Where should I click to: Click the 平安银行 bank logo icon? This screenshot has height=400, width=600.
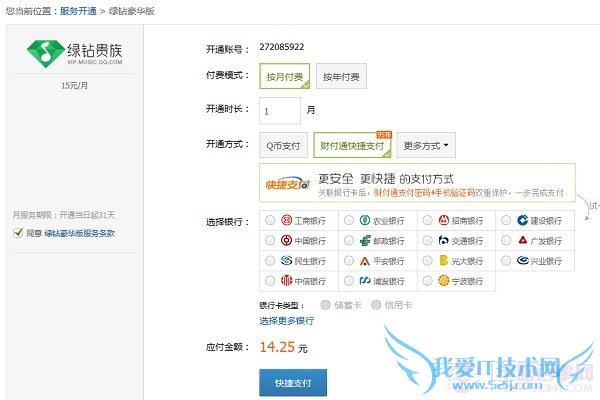point(365,261)
